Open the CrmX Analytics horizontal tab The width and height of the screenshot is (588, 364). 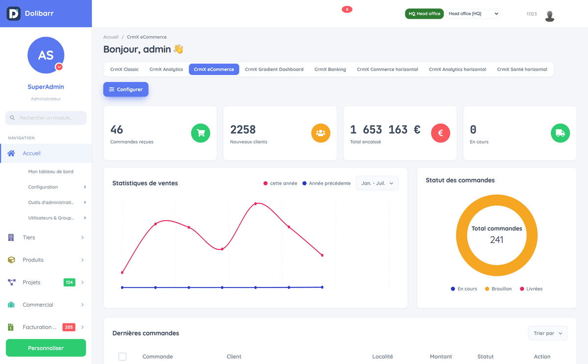click(x=458, y=70)
